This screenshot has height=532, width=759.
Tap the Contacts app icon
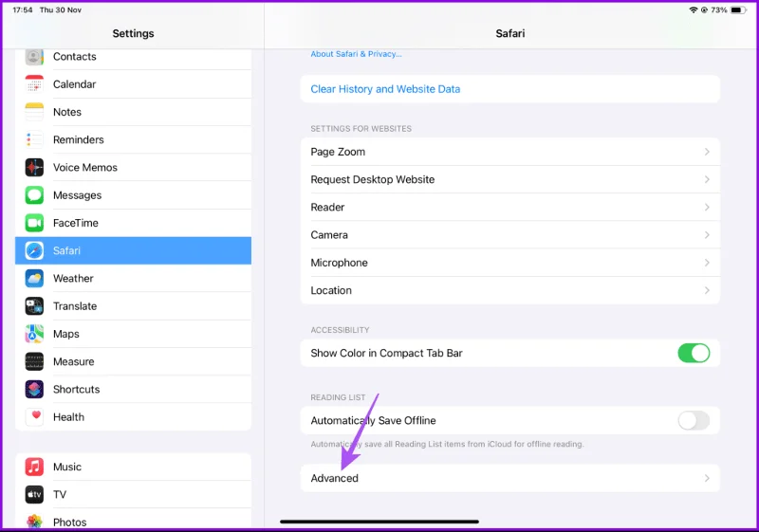(34, 57)
